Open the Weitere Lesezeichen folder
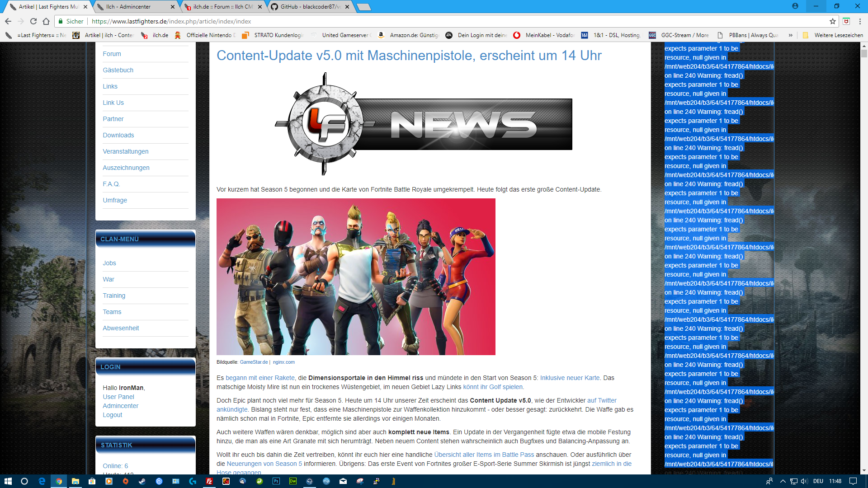The height and width of the screenshot is (488, 868). pos(833,35)
